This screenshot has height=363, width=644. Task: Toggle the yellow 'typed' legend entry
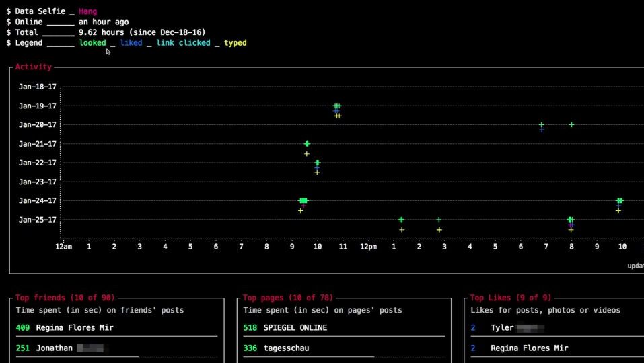[x=236, y=43]
